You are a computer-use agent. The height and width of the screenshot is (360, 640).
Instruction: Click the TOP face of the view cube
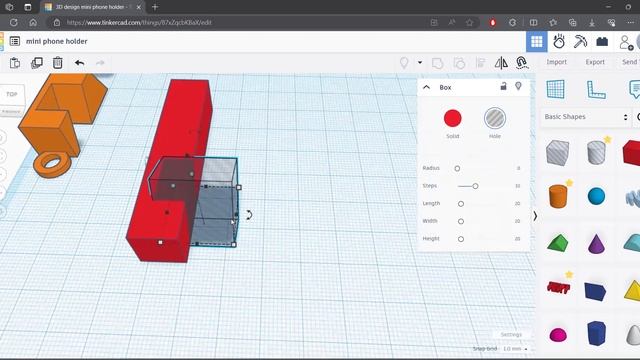(11, 95)
